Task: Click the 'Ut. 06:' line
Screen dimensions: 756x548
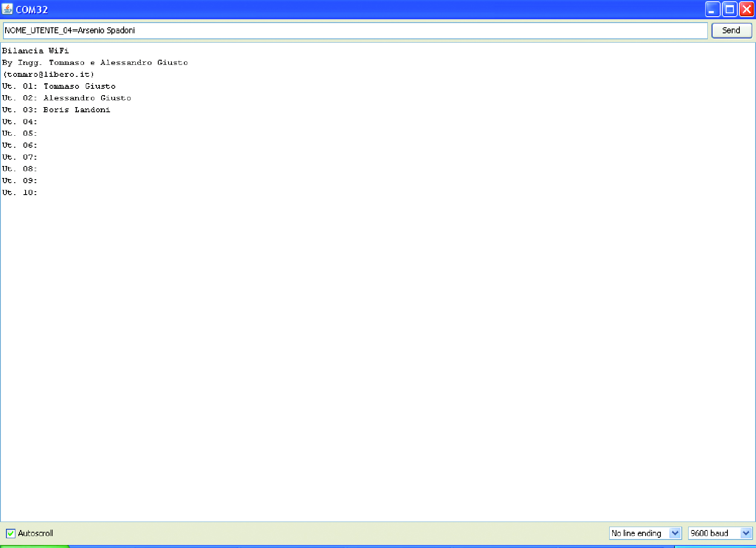Action: (20, 146)
